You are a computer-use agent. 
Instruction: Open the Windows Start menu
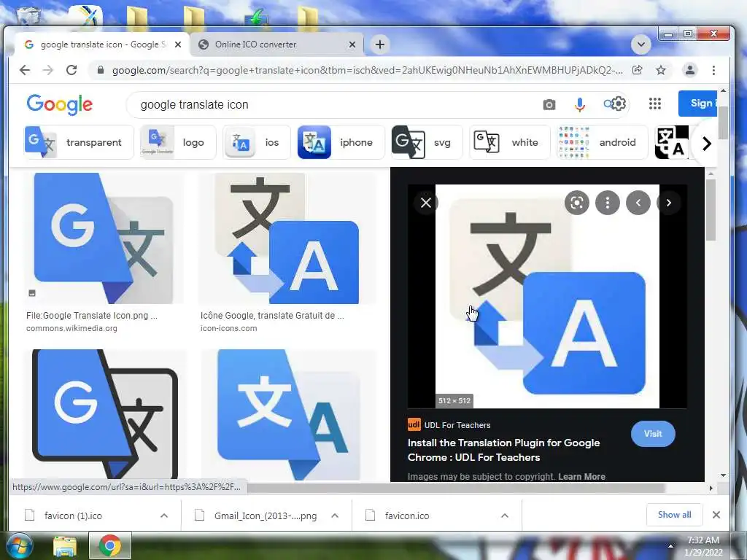click(19, 545)
